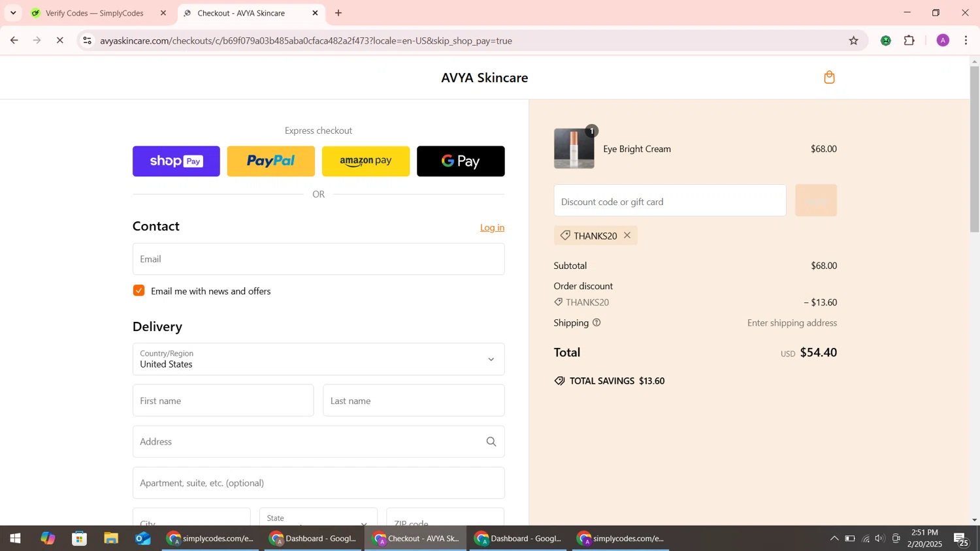Open the Windows Start menu
The image size is (980, 551).
coord(15,539)
